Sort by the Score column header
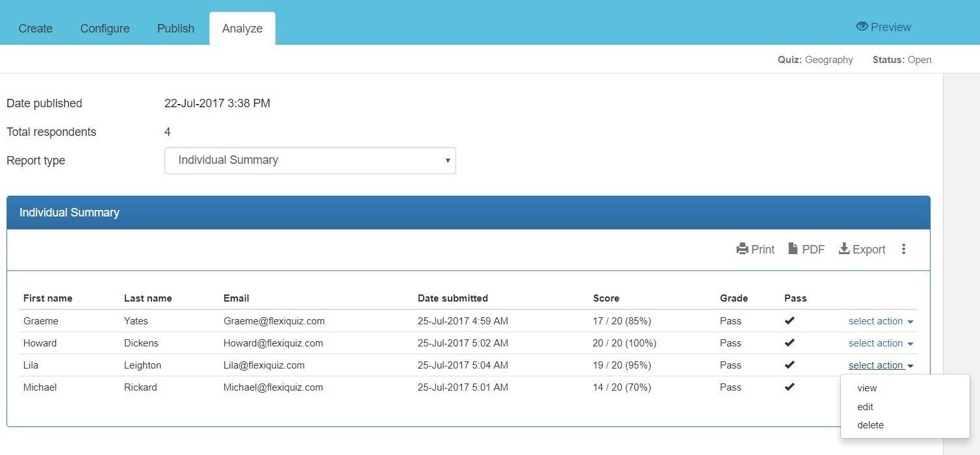 pos(606,298)
